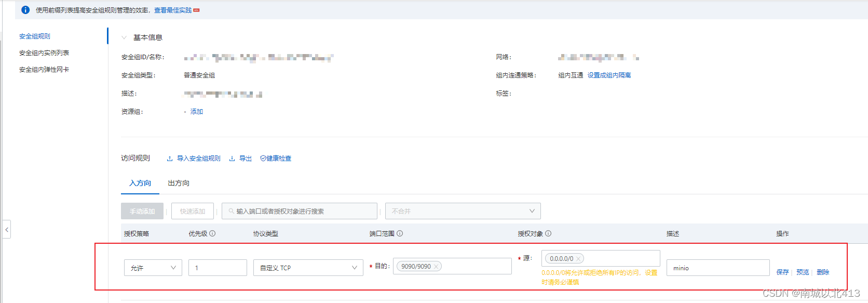Remove the 9090/9090 port tag
Viewport: 868px width, 303px height.
[436, 267]
